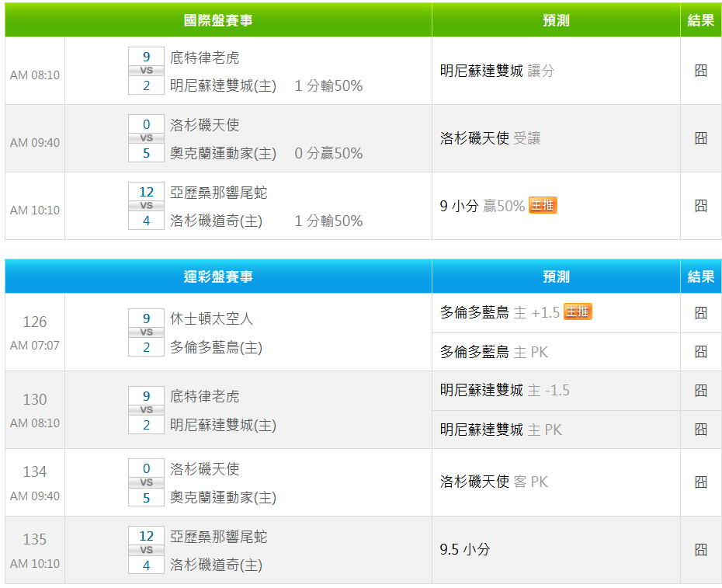Viewport: 722px width, 588px height.
Task: Select 奧克蘭運動家(主) in the 國際盤賽事 table
Action: 223,154
